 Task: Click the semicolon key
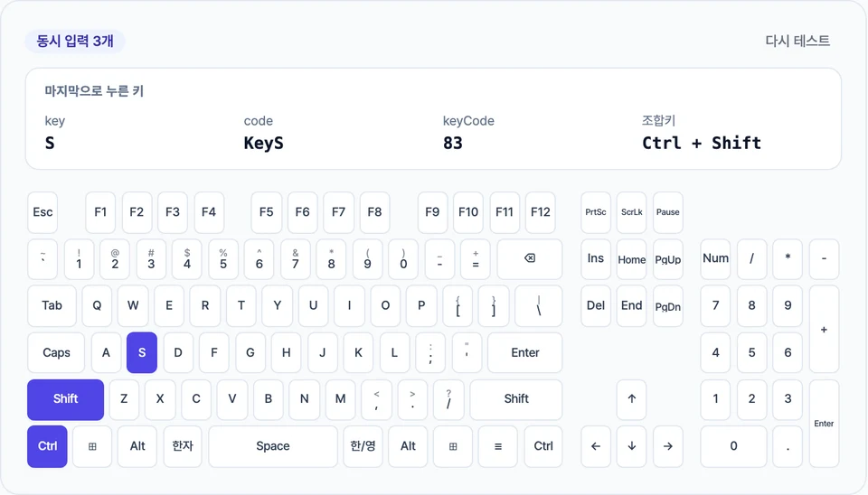coord(430,353)
